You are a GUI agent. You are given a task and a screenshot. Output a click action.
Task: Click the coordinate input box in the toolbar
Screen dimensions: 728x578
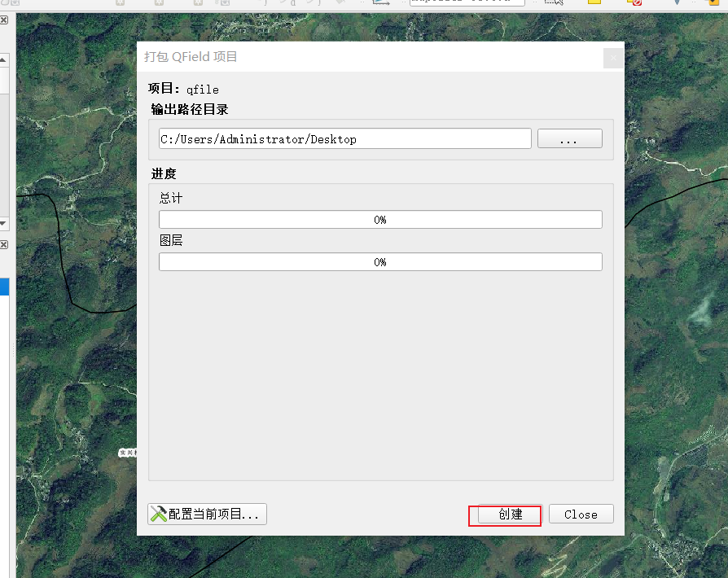pos(467,2)
